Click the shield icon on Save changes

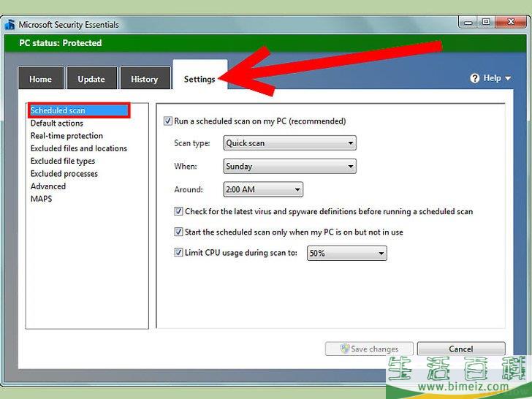pos(345,349)
